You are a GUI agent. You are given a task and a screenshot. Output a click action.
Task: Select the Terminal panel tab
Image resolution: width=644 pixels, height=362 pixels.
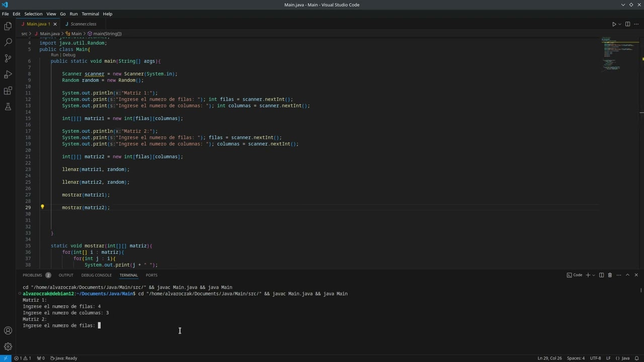pyautogui.click(x=129, y=275)
